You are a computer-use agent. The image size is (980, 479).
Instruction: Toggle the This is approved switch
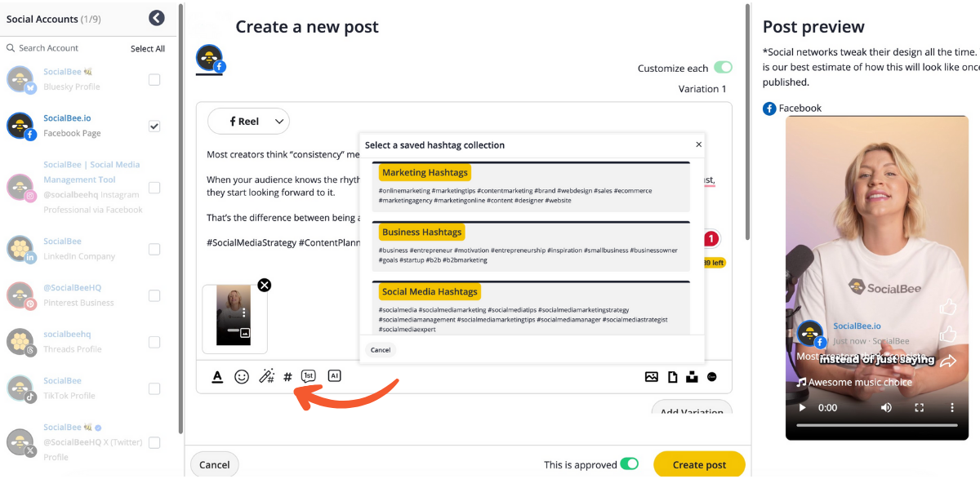pos(629,464)
